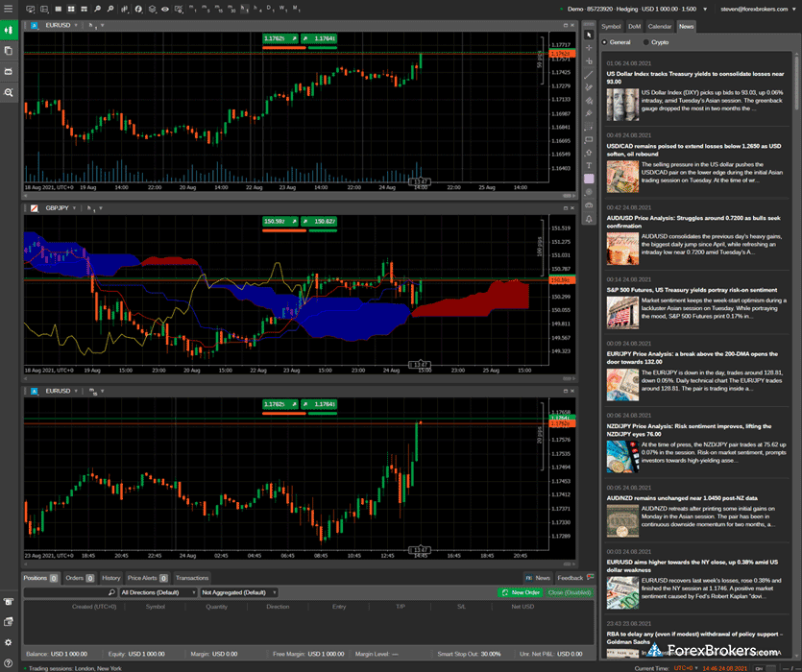Open the USD/CAD remains poised news headline
Screen dimensions: 802x672
pyautogui.click(x=693, y=150)
